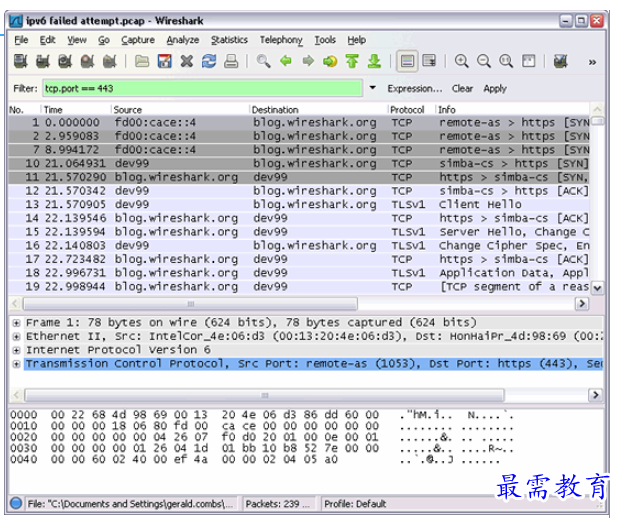Stop the running capture icon
618x518 pixels.
tap(87, 61)
